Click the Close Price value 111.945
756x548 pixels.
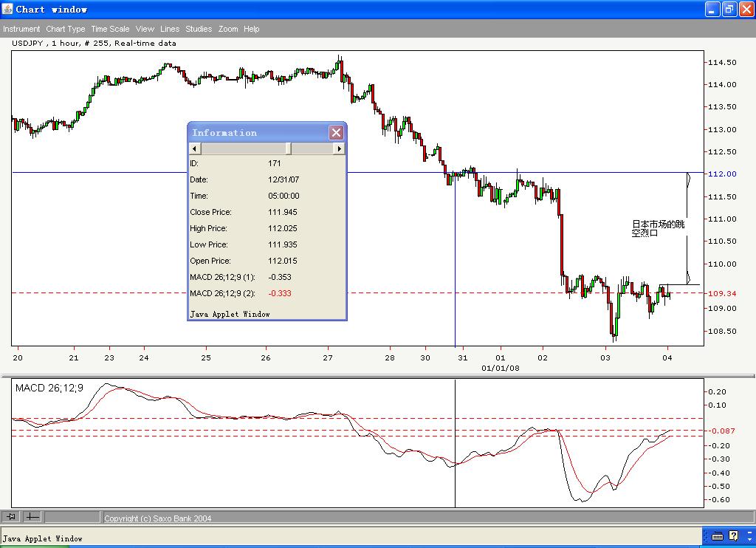pos(283,212)
